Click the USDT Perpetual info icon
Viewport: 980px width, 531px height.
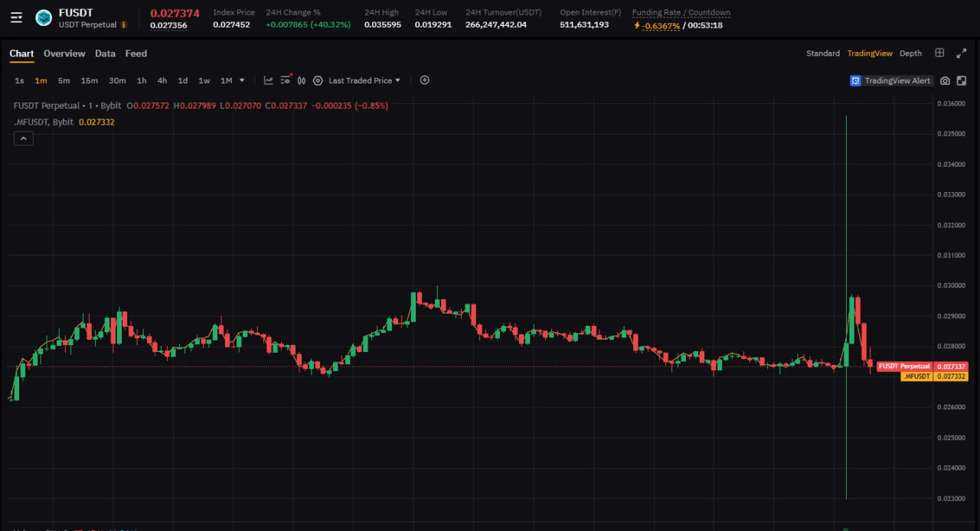pos(124,25)
